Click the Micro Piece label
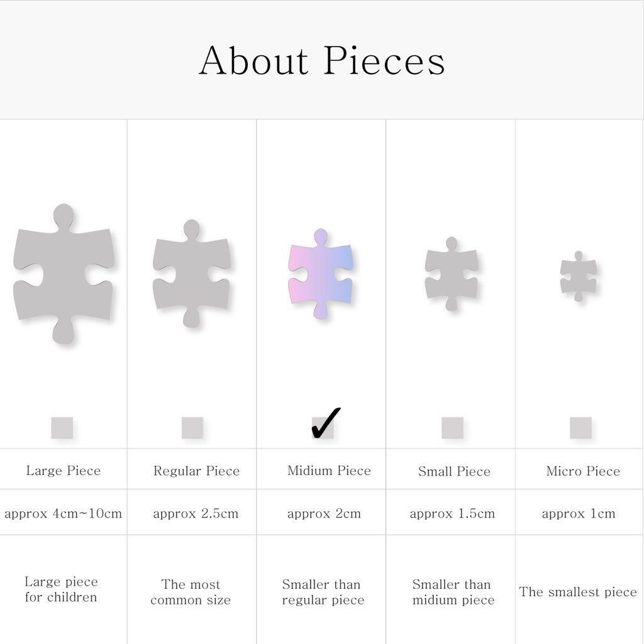 tap(583, 471)
